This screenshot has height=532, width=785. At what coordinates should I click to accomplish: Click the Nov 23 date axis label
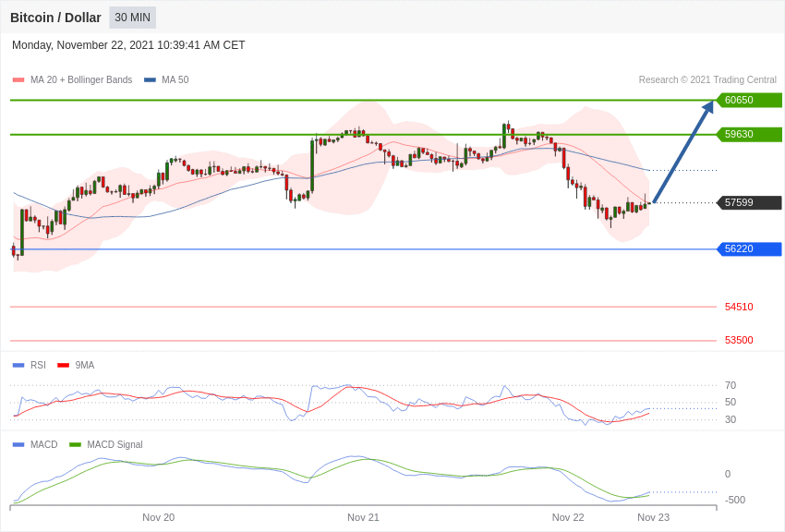(653, 517)
